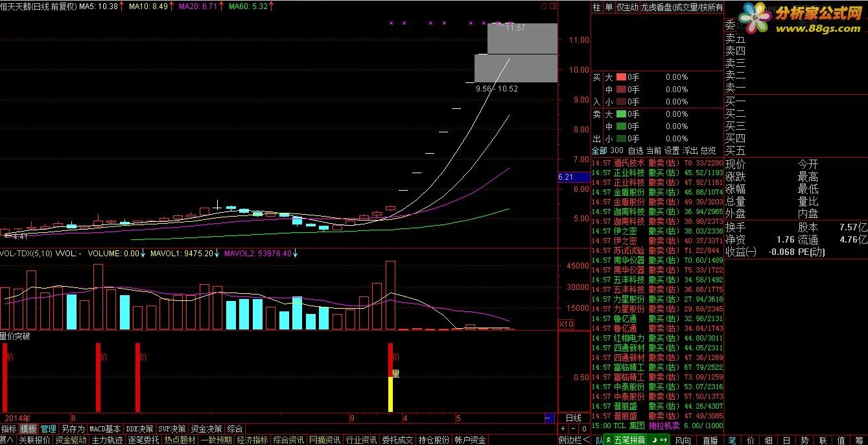Open the 委托成交 tab
Screen dimensions: 868x445
pyautogui.click(x=397, y=440)
